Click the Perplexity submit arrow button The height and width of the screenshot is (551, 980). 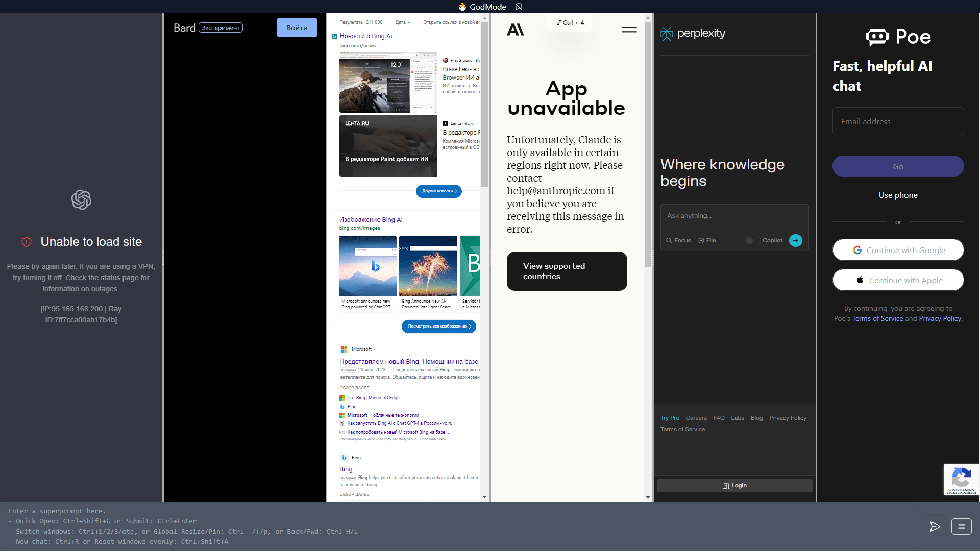(x=795, y=240)
